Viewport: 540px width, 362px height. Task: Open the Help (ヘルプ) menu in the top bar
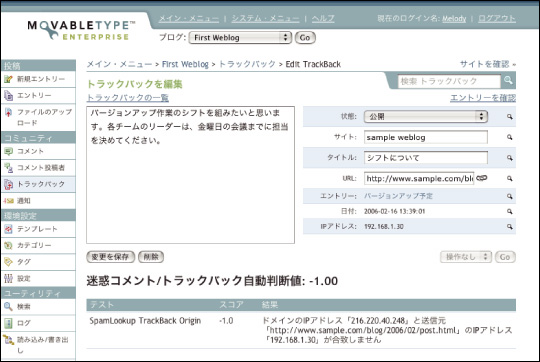323,18
